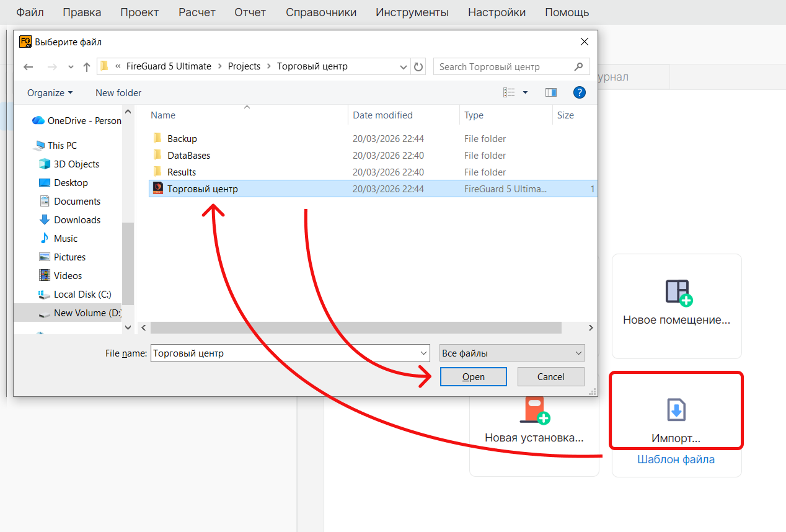Open OneDrive in the navigation pane
This screenshot has height=532, width=786.
coord(77,120)
